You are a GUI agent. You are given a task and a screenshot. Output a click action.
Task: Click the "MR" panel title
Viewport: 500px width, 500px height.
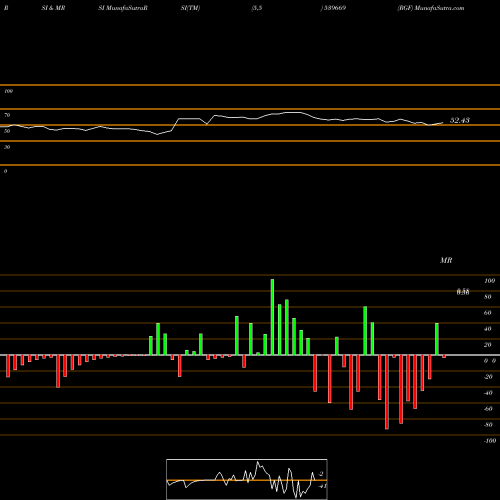(446, 260)
